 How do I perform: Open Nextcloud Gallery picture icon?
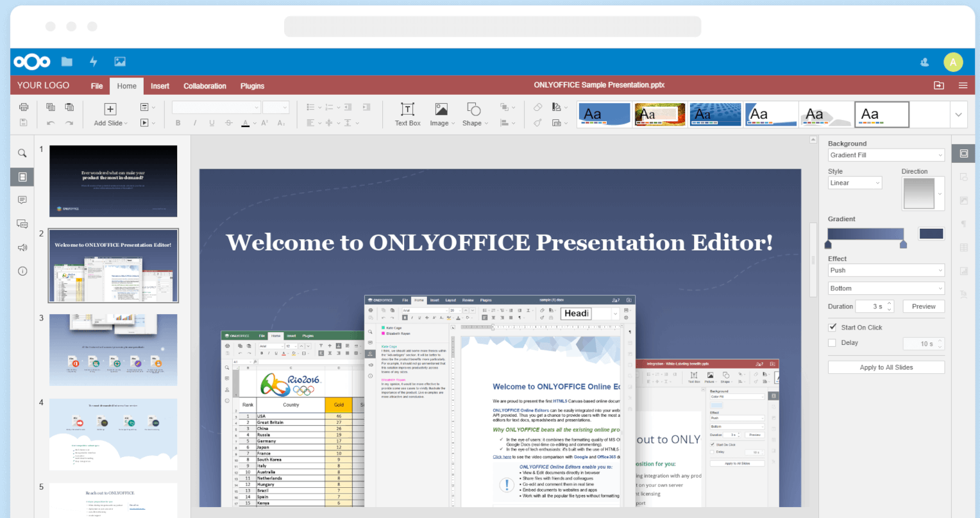pyautogui.click(x=120, y=62)
